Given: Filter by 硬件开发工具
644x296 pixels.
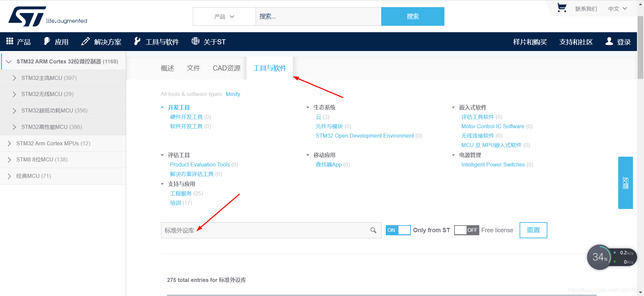Looking at the screenshot, I should pyautogui.click(x=186, y=117).
